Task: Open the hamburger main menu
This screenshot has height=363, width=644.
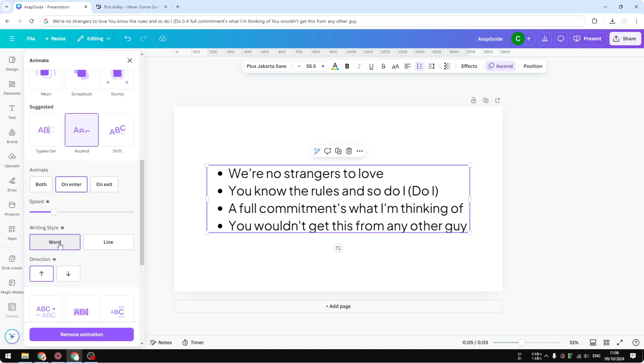Action: 12,39
